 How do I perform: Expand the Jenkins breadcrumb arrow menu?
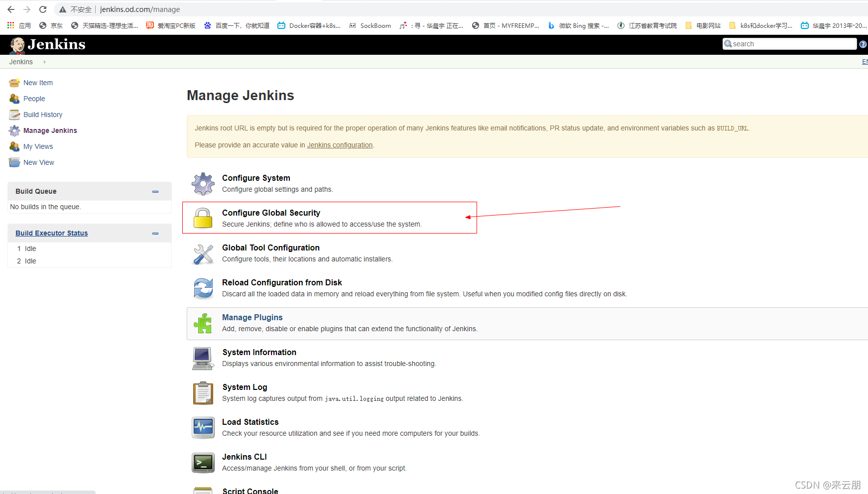click(45, 62)
